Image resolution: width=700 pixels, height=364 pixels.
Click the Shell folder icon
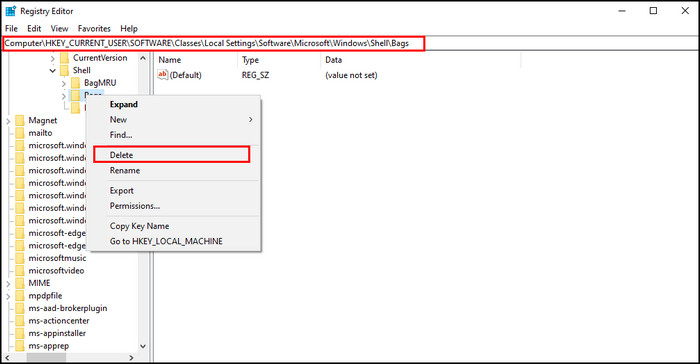65,71
